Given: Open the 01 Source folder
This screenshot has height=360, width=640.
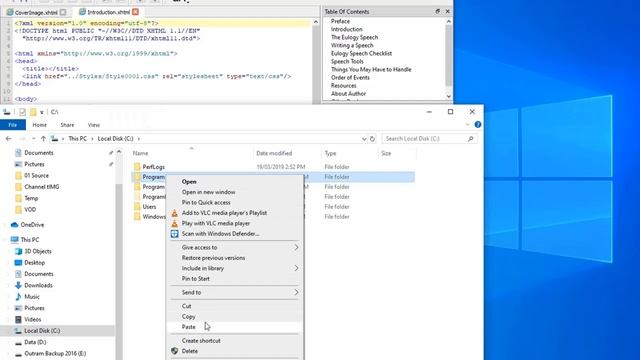Looking at the screenshot, I should tap(36, 176).
